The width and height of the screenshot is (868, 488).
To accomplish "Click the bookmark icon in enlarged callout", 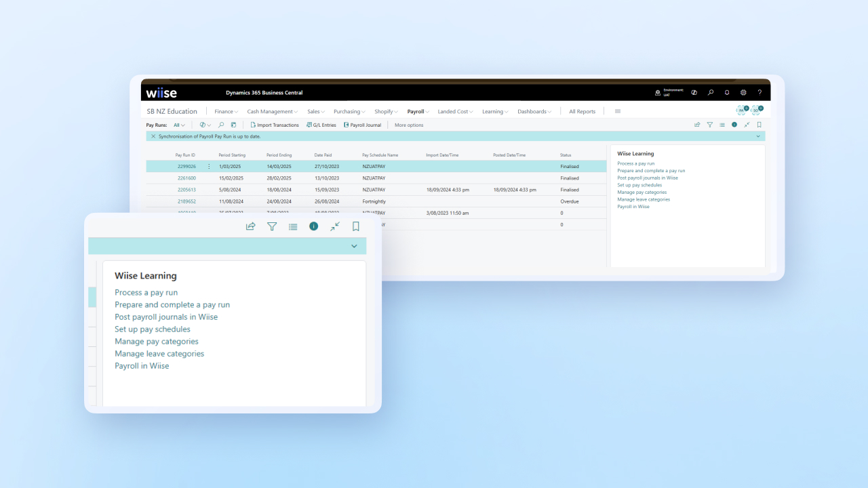I will pyautogui.click(x=356, y=226).
